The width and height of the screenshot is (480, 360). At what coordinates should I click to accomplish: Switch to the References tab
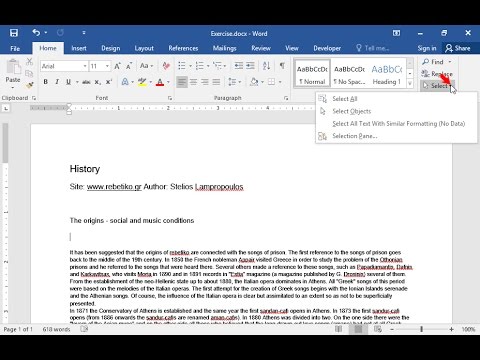coord(183,48)
